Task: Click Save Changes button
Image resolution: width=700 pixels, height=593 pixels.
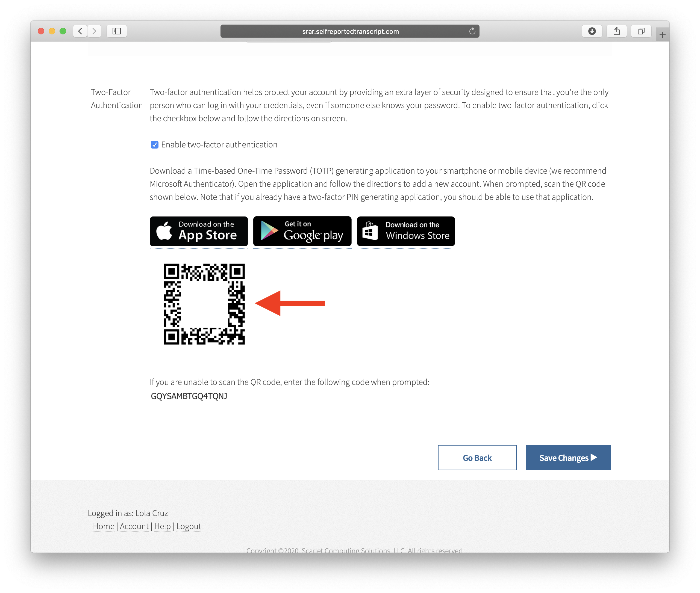Action: pyautogui.click(x=567, y=457)
